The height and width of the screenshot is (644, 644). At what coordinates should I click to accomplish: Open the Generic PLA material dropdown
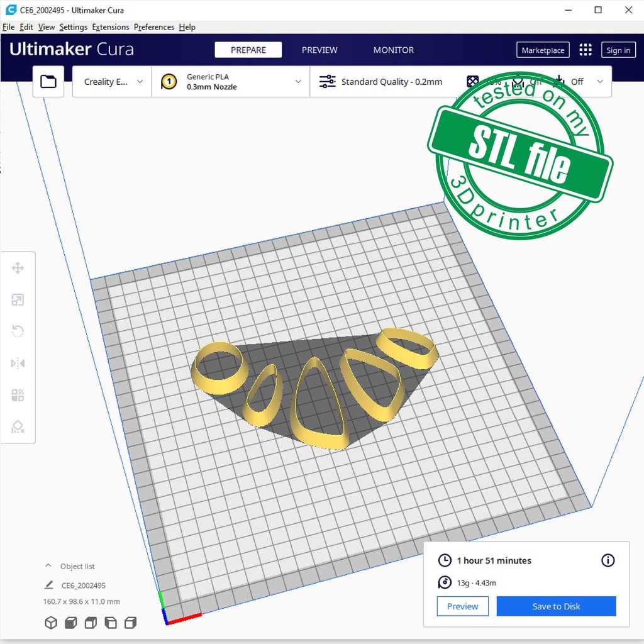[x=231, y=82]
